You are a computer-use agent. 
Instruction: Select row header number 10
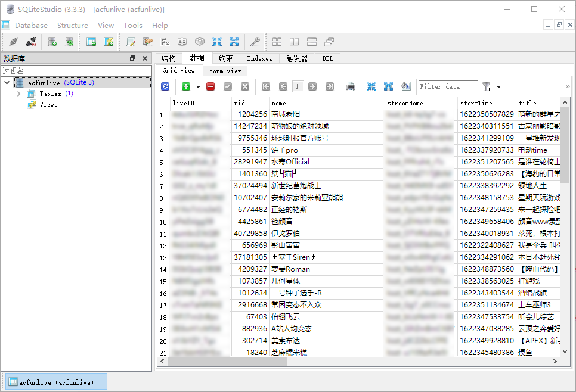163,222
